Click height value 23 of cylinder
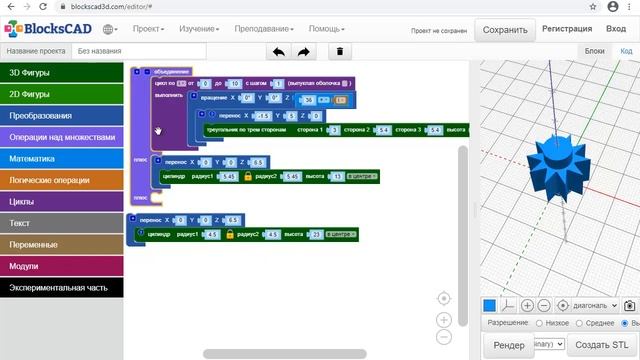 (x=316, y=235)
